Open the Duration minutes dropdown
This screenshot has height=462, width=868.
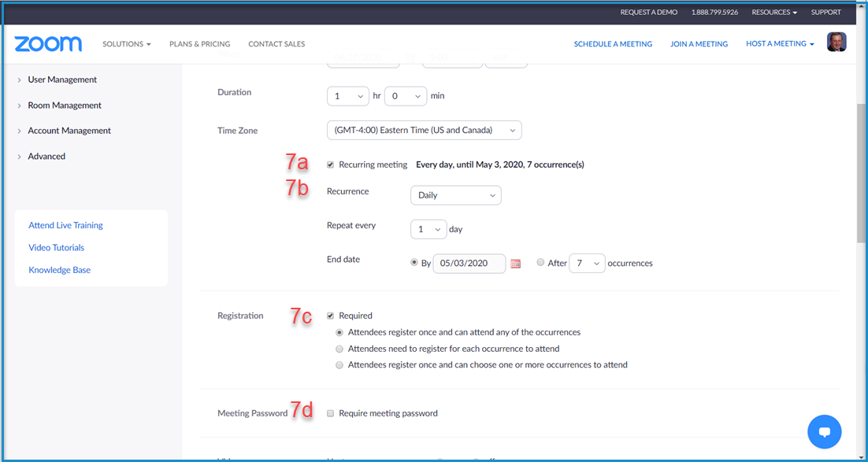point(406,96)
